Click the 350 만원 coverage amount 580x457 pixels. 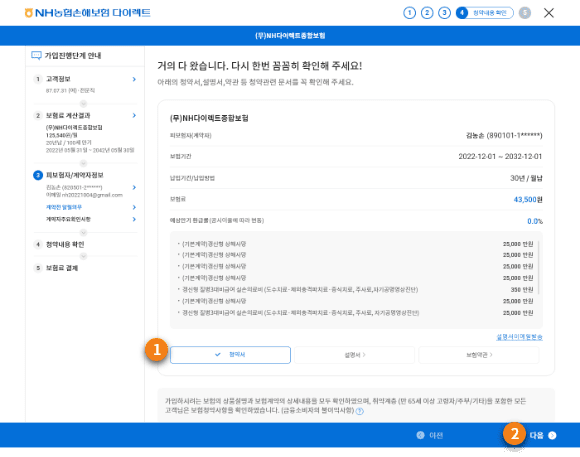[x=522, y=289]
